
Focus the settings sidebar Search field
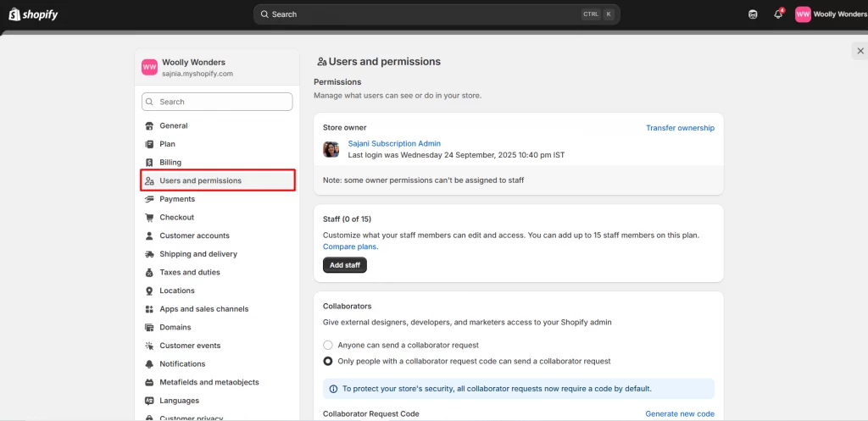coord(217,102)
